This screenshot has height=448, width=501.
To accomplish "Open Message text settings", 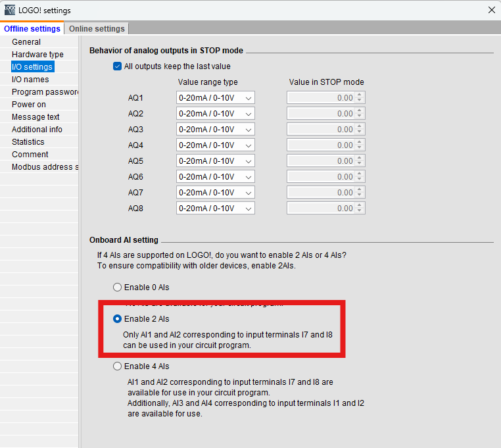I will (x=36, y=116).
